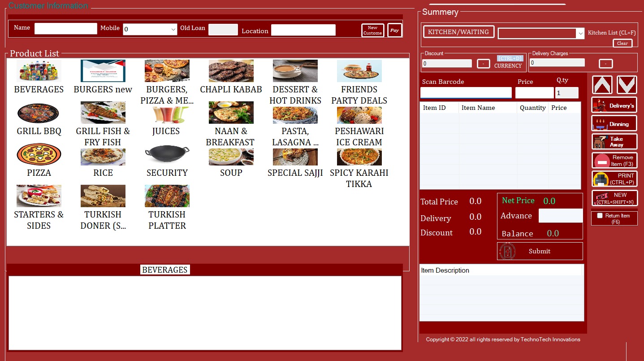Open the BEVERAGES product category
Image resolution: width=644 pixels, height=361 pixels.
coord(39,71)
